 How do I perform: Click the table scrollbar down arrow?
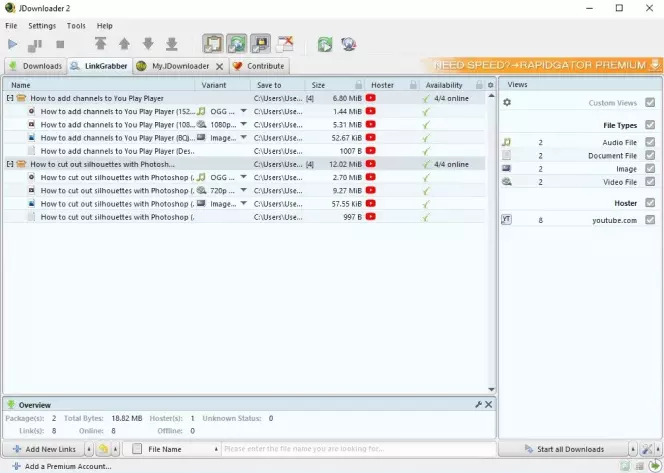491,390
